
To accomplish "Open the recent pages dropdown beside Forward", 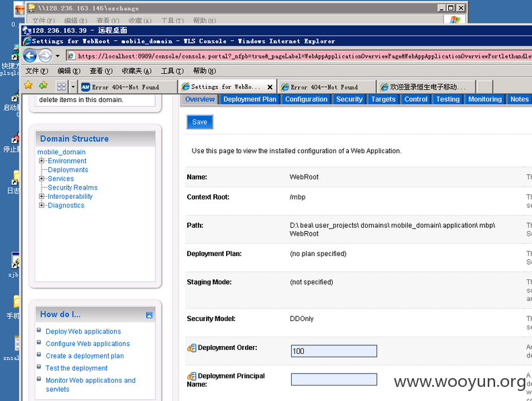I will [58, 56].
